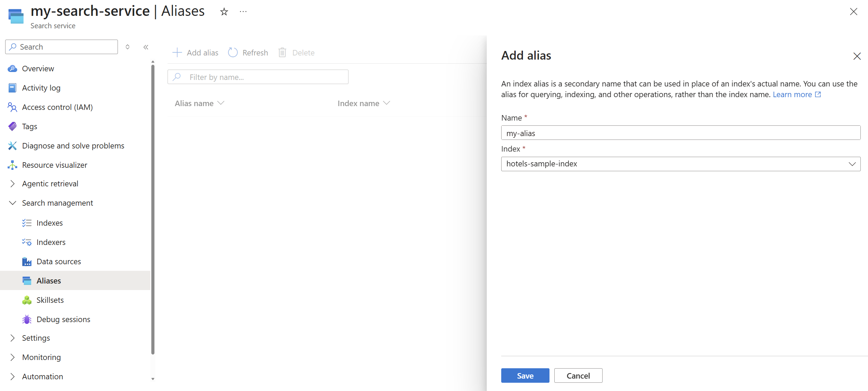868x391 pixels.
Task: Click the Refresh toolbar button label
Action: coord(255,53)
